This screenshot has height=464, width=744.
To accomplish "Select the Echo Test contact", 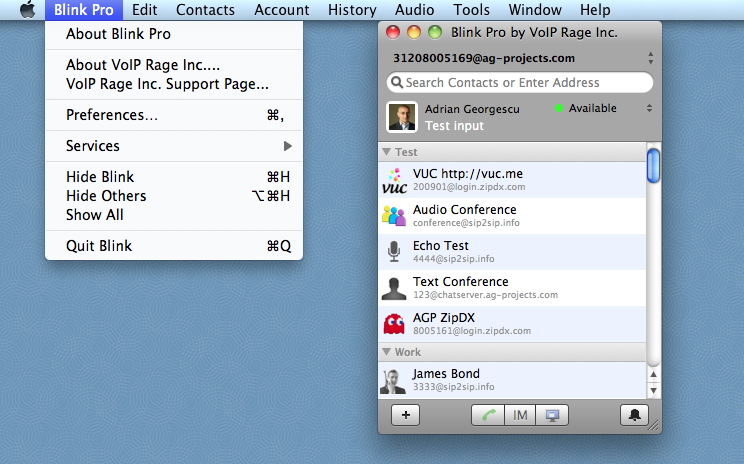I will coord(512,252).
